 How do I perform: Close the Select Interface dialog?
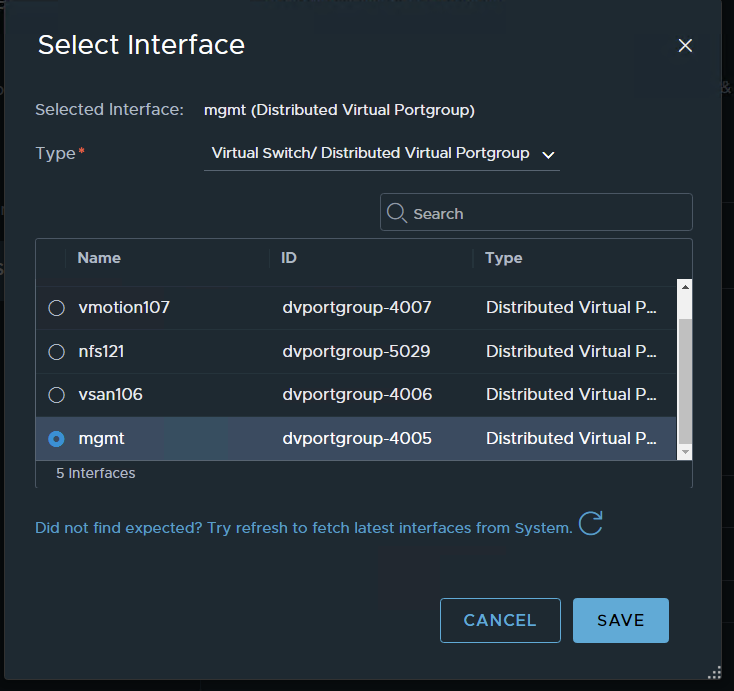pos(685,46)
